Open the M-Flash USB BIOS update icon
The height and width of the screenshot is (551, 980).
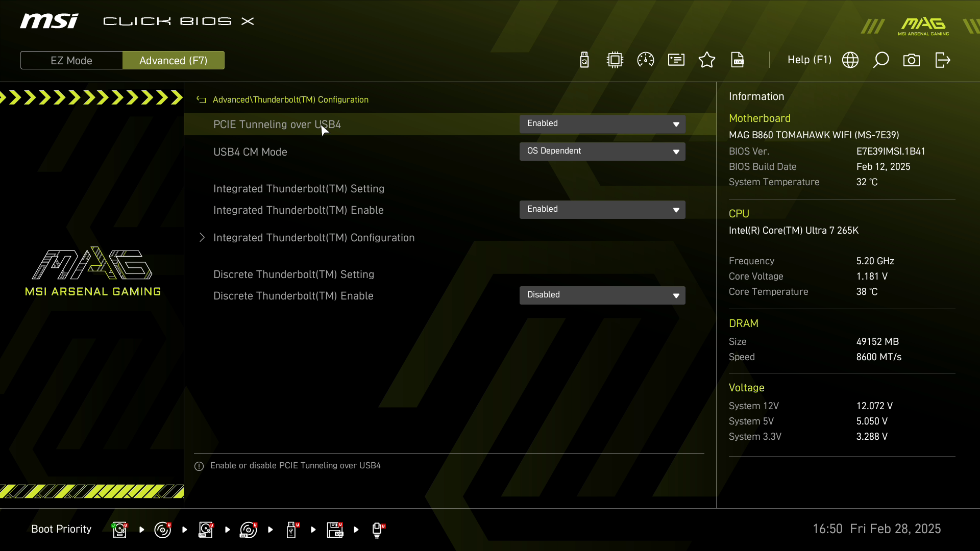584,60
